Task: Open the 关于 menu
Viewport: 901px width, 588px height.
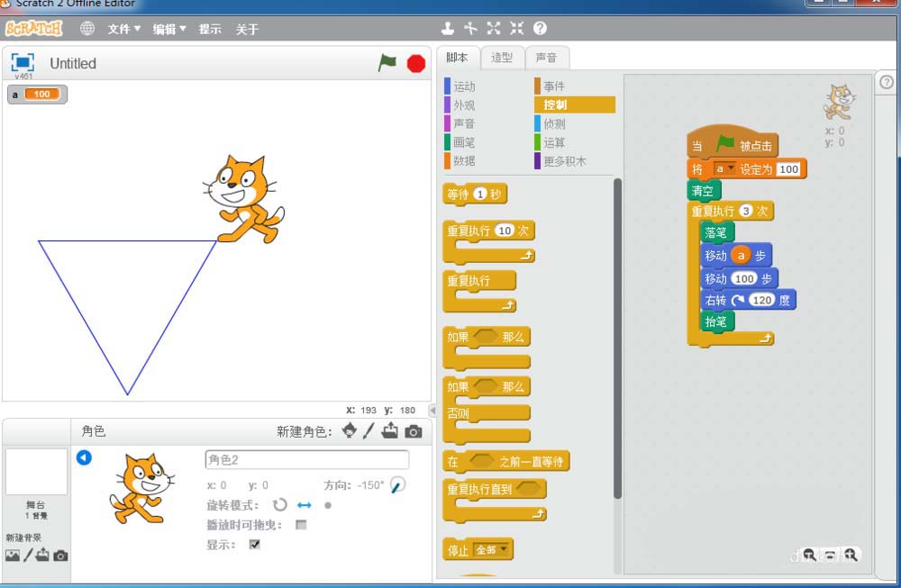Action: pos(247,29)
